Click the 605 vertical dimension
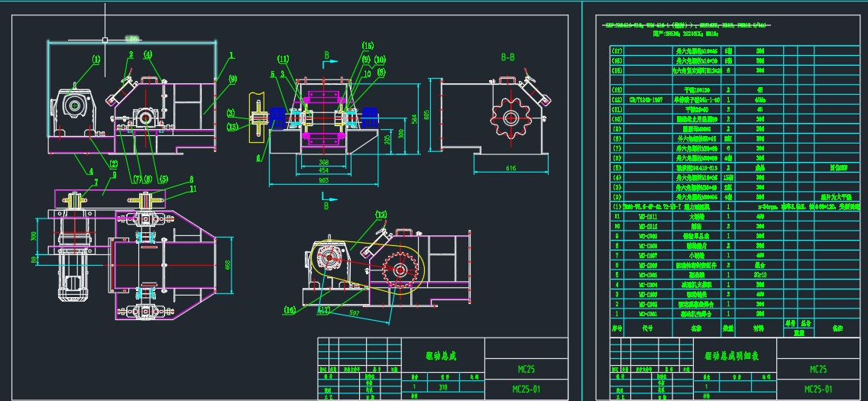Viewport: 868px width, 401px height. coord(425,115)
